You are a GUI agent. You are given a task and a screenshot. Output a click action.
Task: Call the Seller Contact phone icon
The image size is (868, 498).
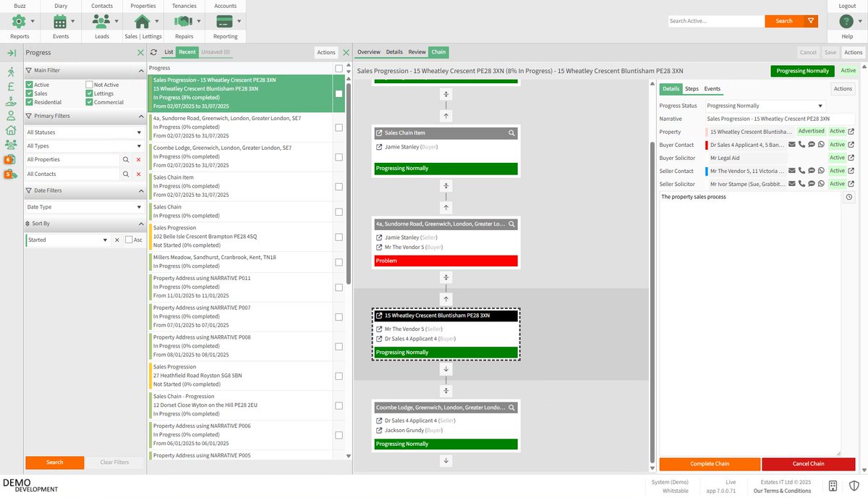tap(801, 171)
